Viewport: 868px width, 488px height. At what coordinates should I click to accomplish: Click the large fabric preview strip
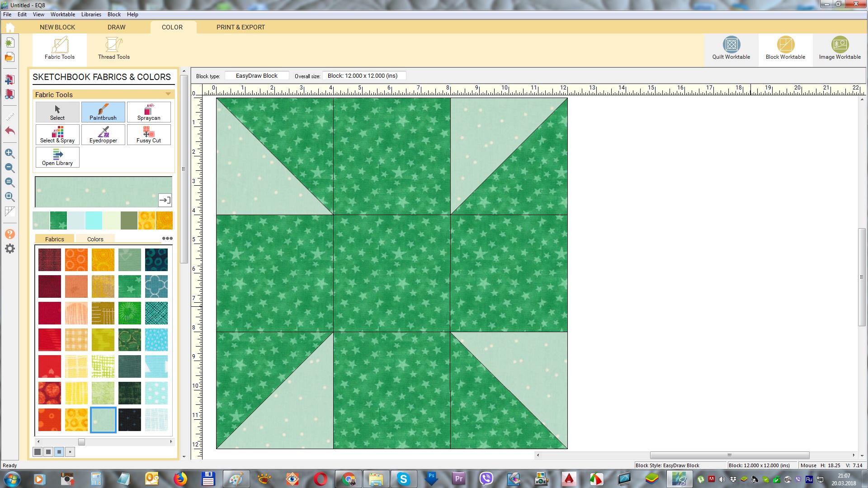pos(103,192)
